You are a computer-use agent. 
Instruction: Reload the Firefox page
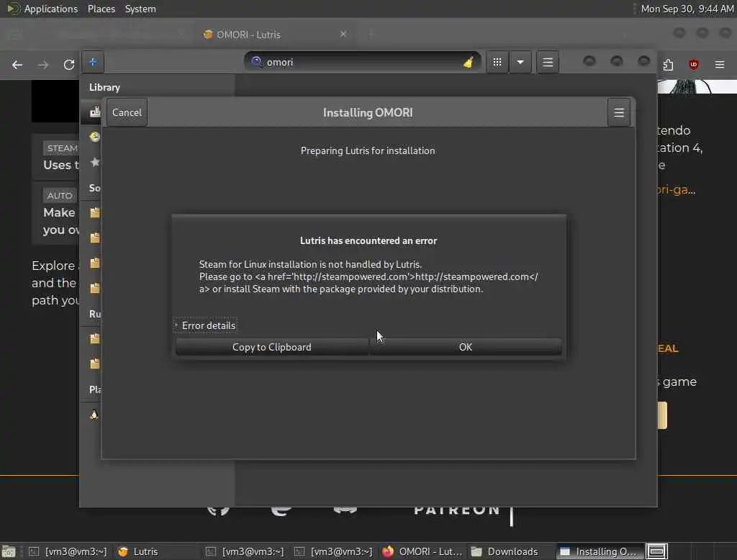pyautogui.click(x=68, y=64)
